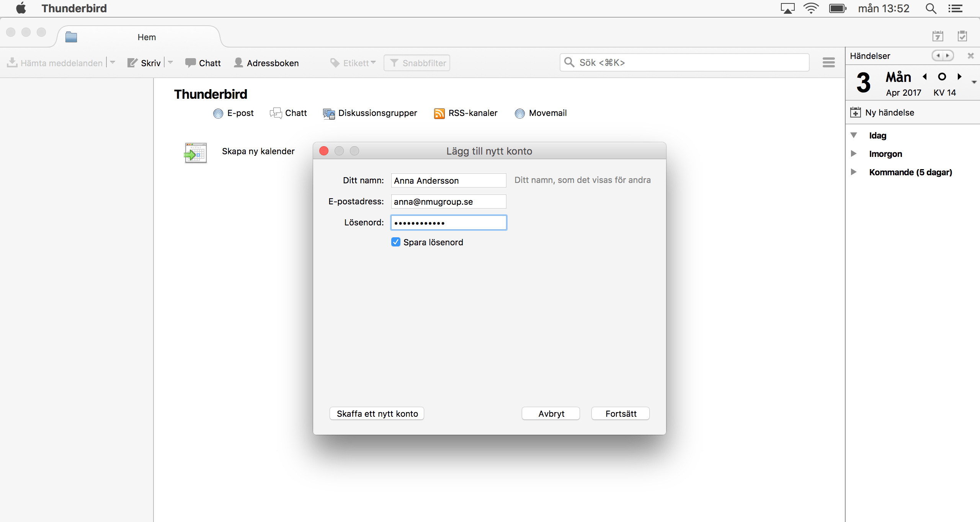
Task: Open the Thunderbird menu in menu bar
Action: pos(74,8)
